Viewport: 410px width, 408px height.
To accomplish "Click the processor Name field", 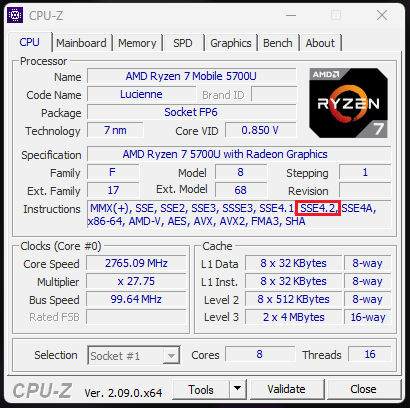I will point(191,76).
